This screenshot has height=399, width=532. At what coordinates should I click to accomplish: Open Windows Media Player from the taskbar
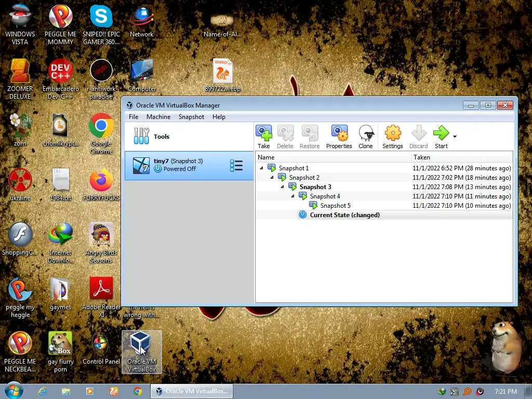pos(90,391)
